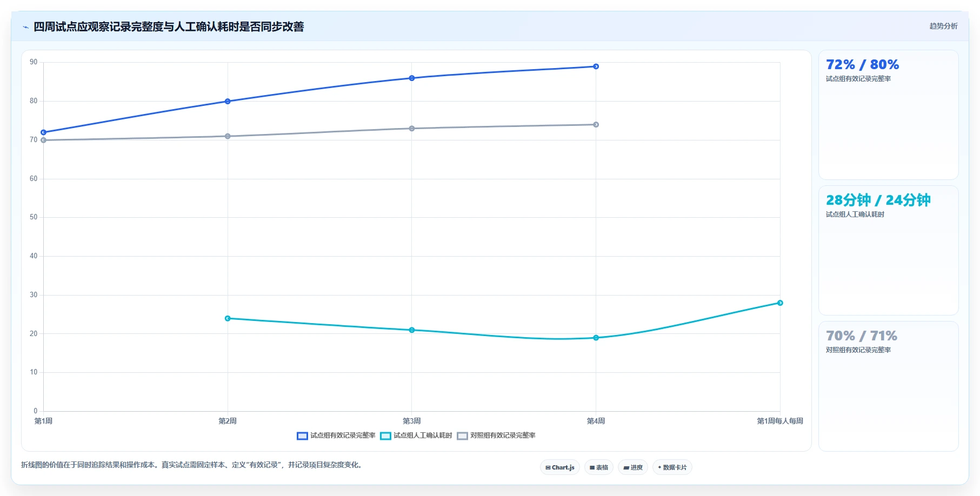Screen dimensions: 980x496
Task: Toggle the 试点组人工确认耗时 legend item
Action: pyautogui.click(x=416, y=435)
